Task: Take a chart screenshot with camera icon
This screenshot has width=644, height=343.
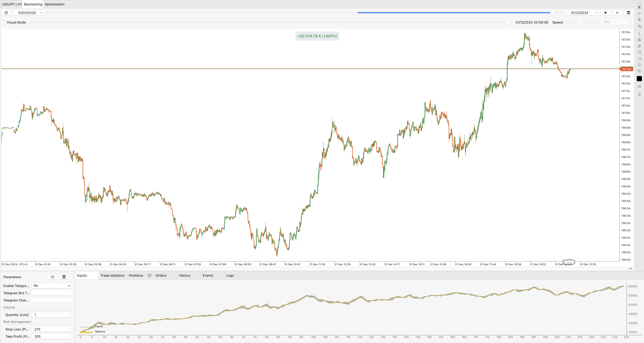Action: (x=639, y=86)
